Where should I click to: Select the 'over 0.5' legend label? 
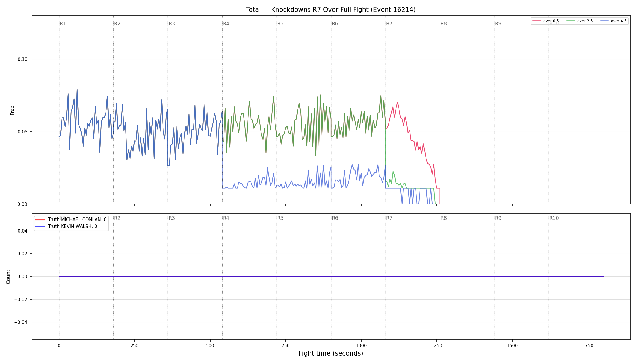point(551,21)
